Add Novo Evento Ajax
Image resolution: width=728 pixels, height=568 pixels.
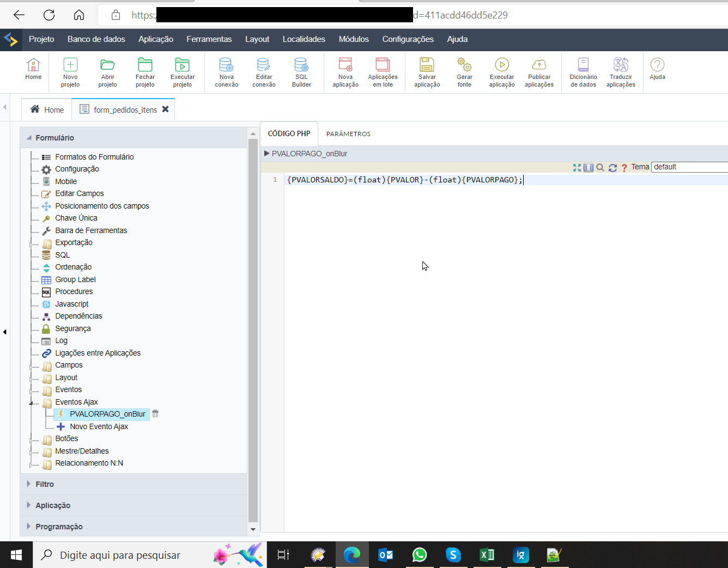(99, 426)
